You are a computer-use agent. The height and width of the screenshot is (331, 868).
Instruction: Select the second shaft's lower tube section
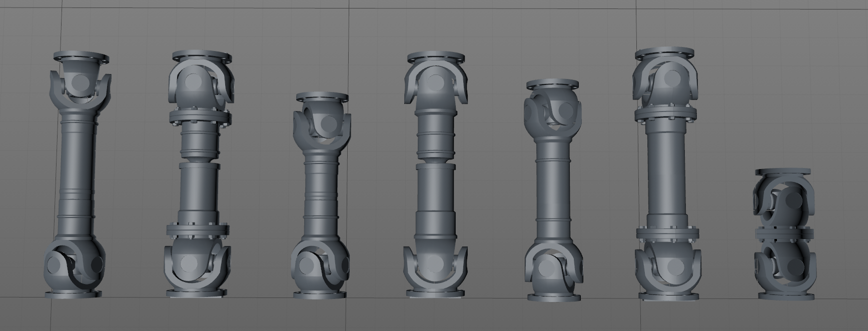[x=199, y=192]
